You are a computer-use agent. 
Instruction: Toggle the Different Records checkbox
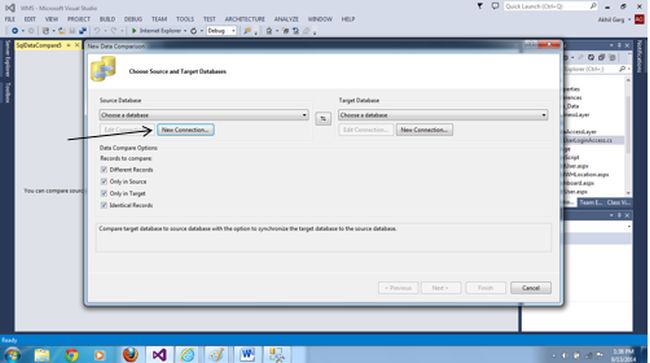(x=104, y=169)
